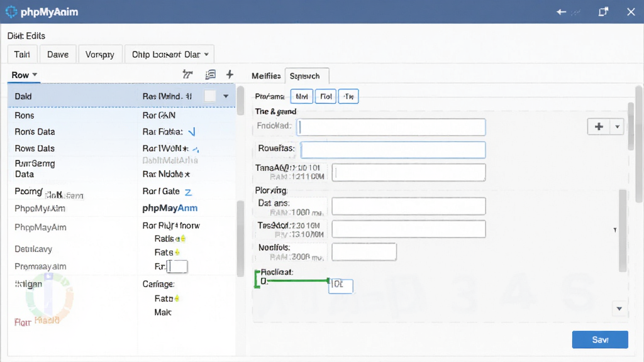
Task: Open the Ohip Lorsent Diar dropdown
Action: coord(170,54)
